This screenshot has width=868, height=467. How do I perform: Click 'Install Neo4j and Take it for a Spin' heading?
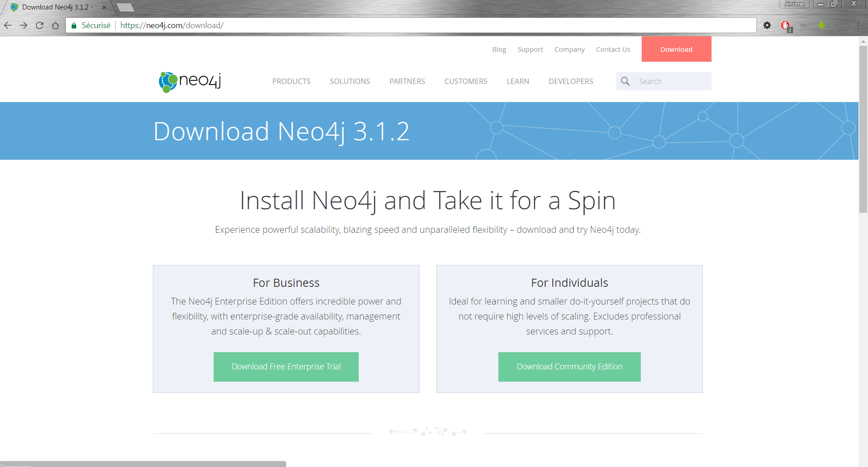pos(428,201)
